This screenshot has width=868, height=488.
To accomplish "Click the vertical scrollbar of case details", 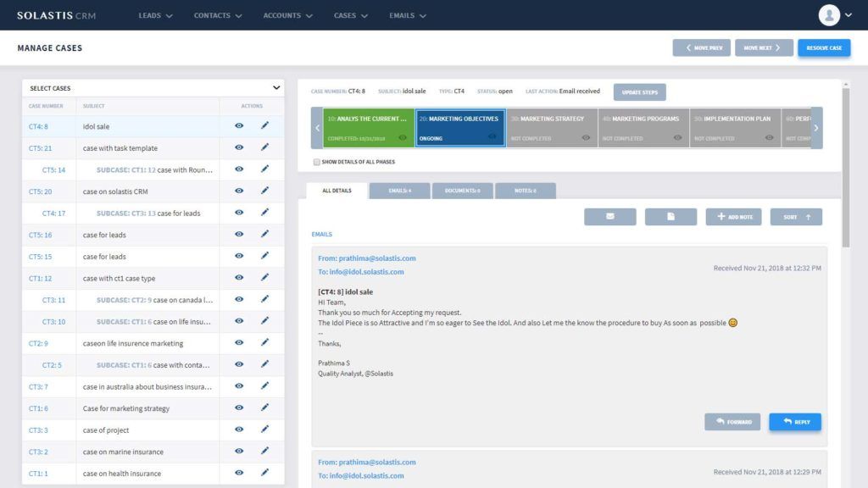I will click(x=845, y=167).
